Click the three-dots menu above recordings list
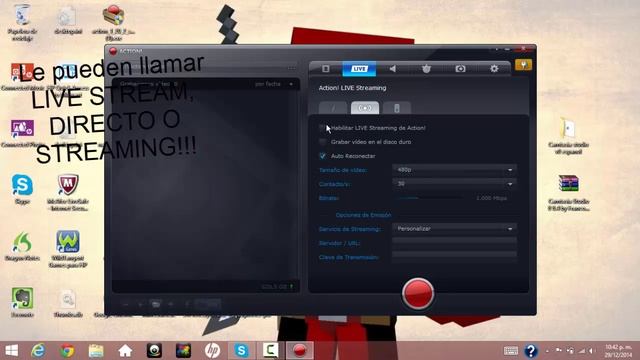 [x=291, y=68]
